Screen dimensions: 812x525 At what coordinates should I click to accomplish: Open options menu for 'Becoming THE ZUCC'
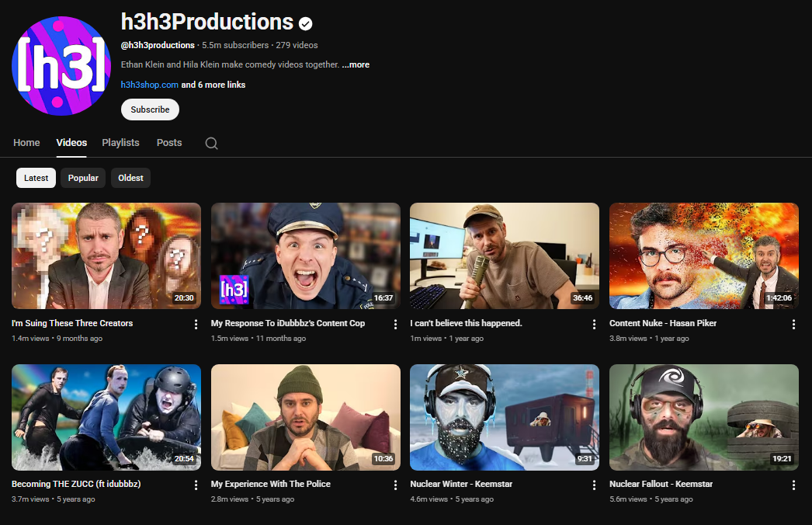[196, 485]
